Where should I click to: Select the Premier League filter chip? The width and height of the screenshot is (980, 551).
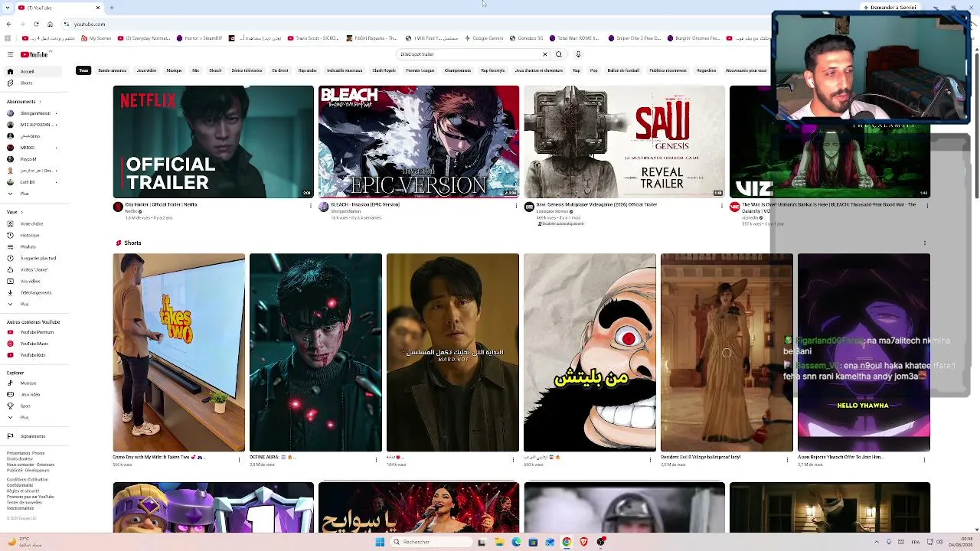point(420,70)
